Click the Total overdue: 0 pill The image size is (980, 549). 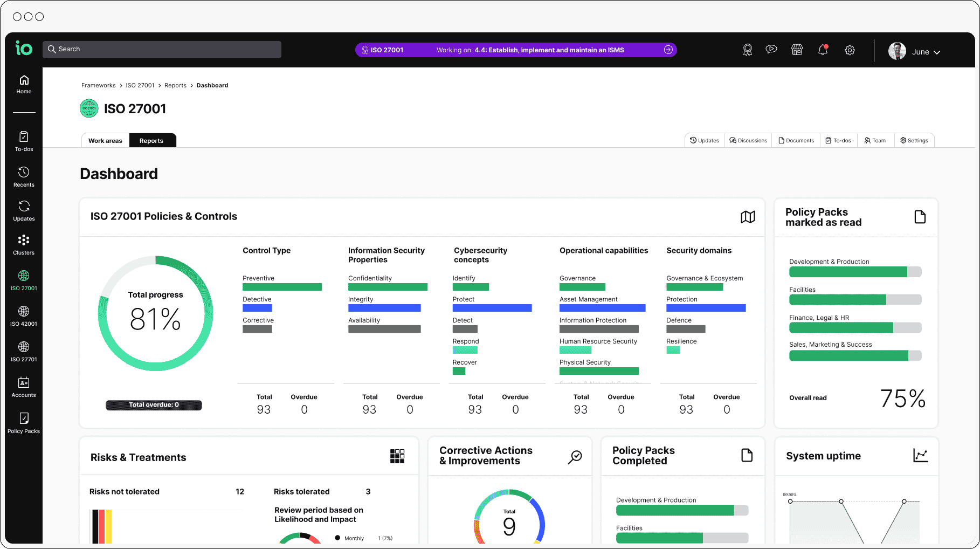154,405
